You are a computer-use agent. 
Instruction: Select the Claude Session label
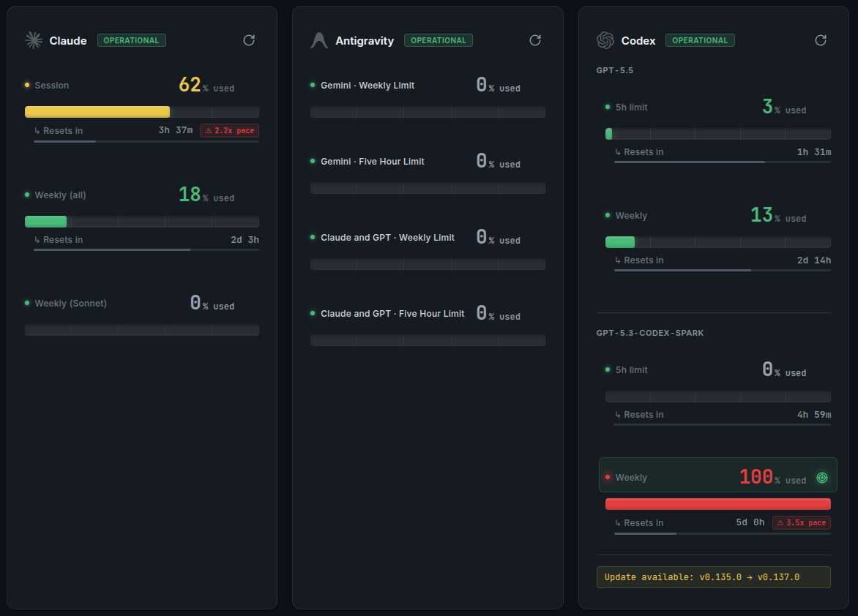pos(52,86)
